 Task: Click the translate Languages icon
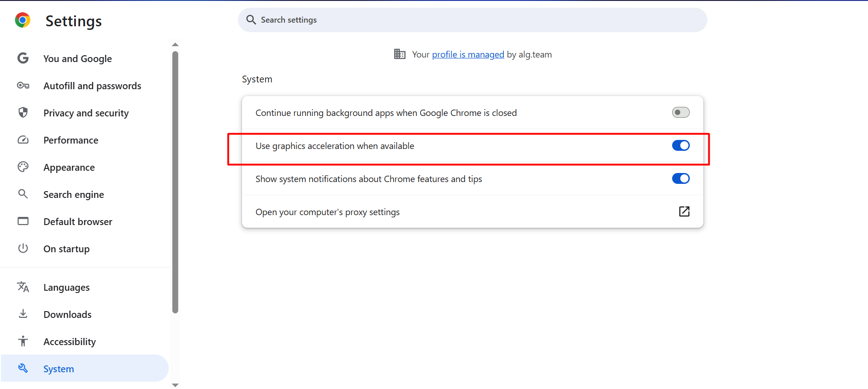[23, 287]
